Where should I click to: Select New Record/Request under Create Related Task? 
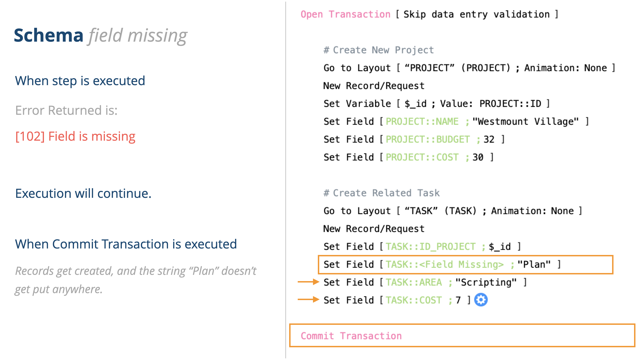(374, 229)
